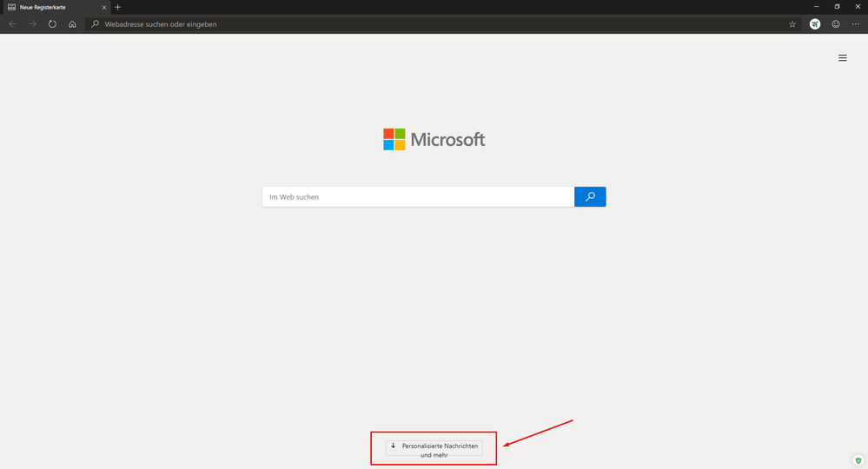
Task: Select the 'Neue Registerkarte' tab
Action: [56, 7]
